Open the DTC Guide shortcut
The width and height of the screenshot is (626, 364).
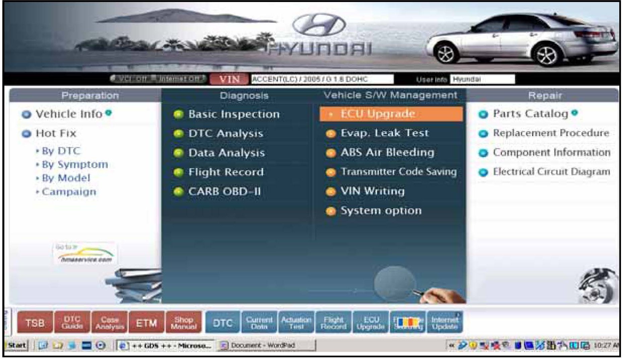[x=72, y=323]
